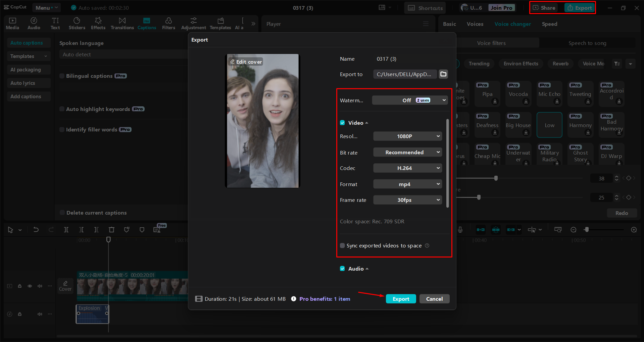The width and height of the screenshot is (644, 342).
Task: Click the undo icon in the timeline toolbar
Action: (x=36, y=230)
